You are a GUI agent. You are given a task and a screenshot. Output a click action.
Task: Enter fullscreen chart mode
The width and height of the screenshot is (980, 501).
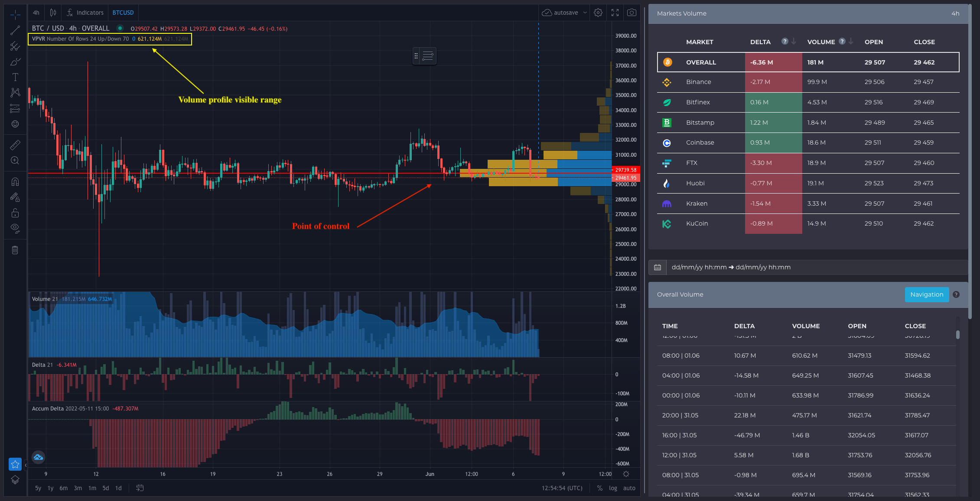tap(615, 13)
